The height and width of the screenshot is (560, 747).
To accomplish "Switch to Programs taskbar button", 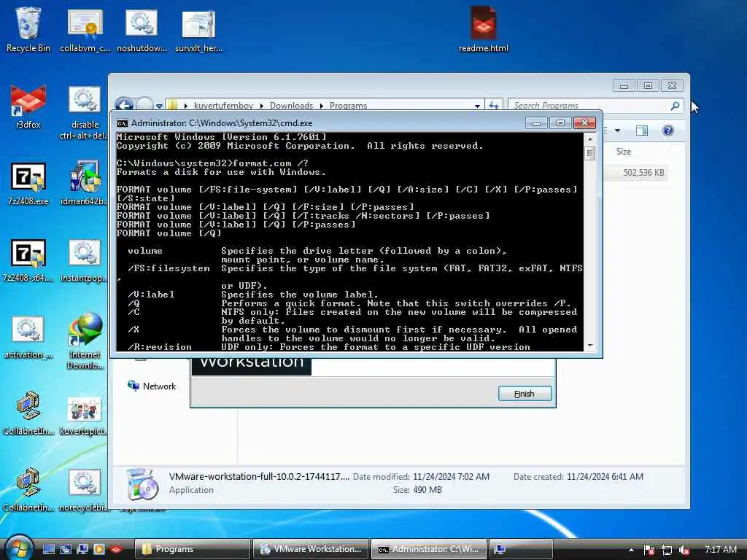I will click(193, 549).
